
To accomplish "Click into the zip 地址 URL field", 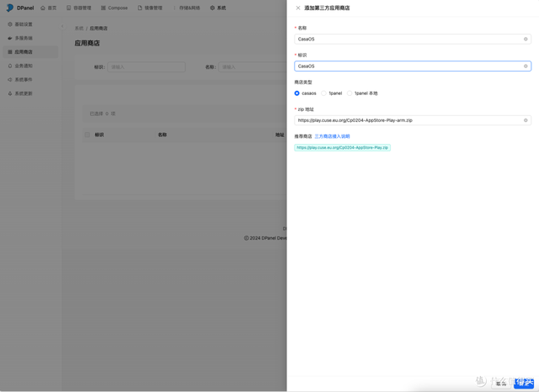I will click(x=413, y=120).
